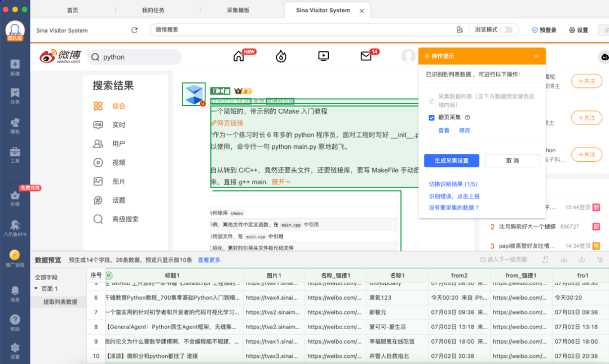Viewport: 609px width, 364px height.
Task: Open the Weibo hot flame icon
Action: [281, 56]
